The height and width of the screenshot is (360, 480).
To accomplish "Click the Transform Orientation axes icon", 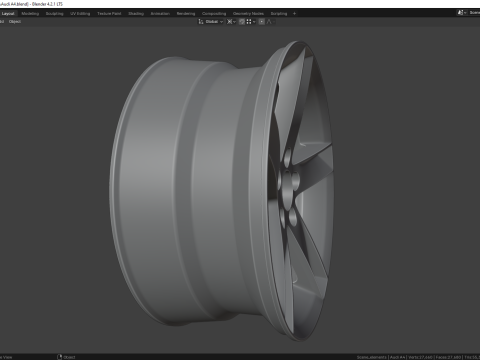I will point(201,22).
